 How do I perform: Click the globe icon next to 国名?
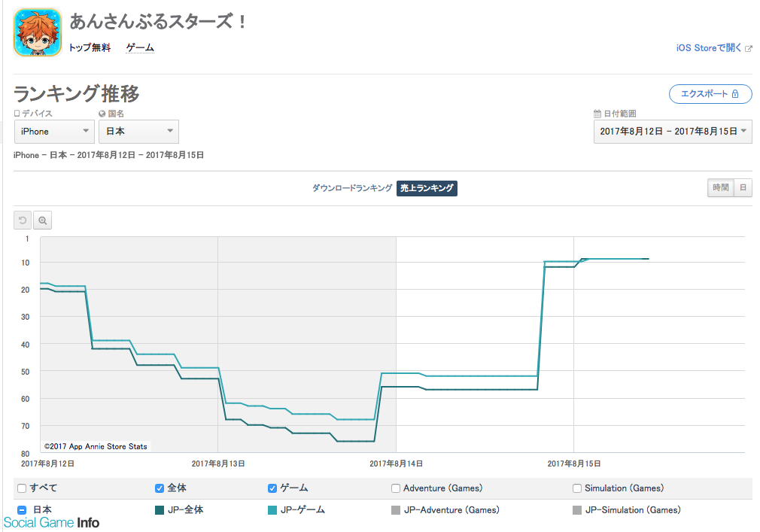[x=102, y=114]
